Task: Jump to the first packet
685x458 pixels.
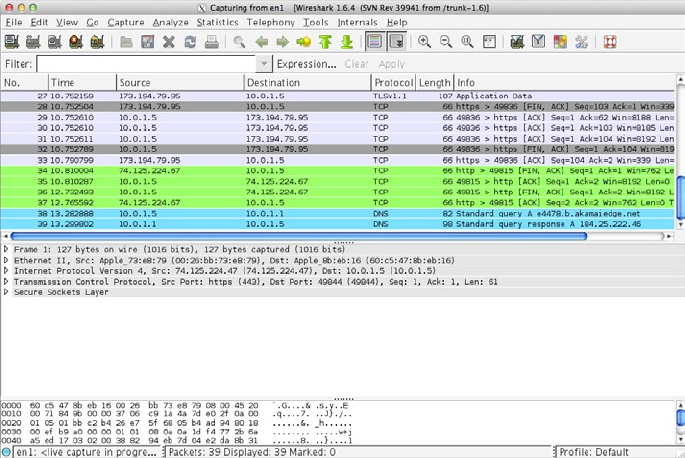Action: 325,42
